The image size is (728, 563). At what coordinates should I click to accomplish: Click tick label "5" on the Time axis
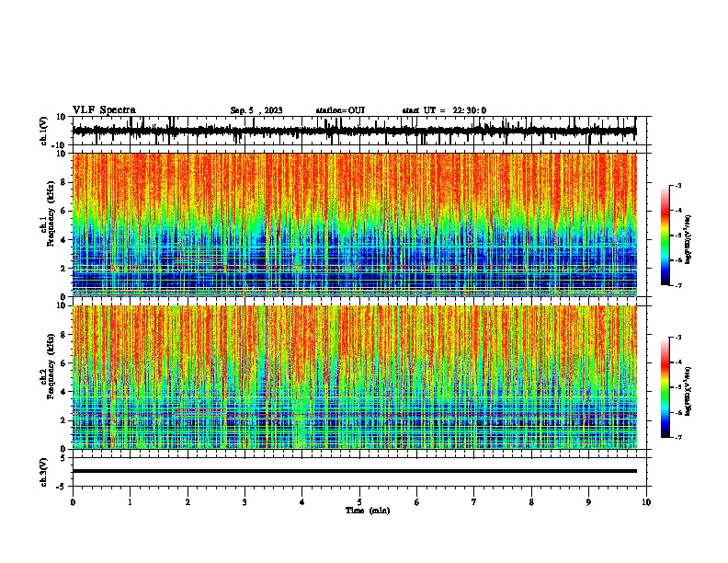pos(359,502)
